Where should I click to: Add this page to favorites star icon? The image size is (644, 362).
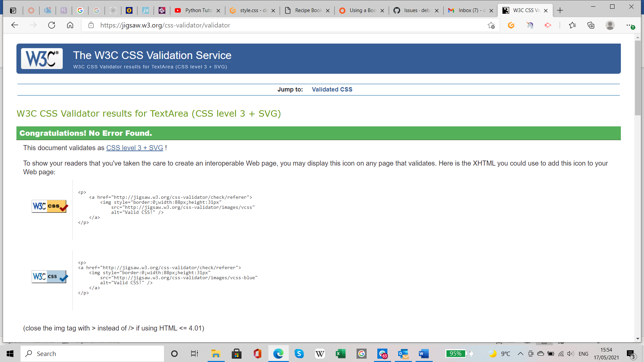[x=491, y=25]
